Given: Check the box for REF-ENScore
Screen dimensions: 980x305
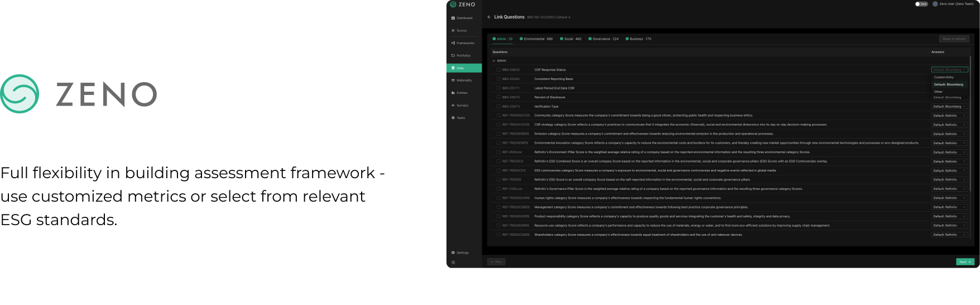Looking at the screenshot, I should (498, 152).
